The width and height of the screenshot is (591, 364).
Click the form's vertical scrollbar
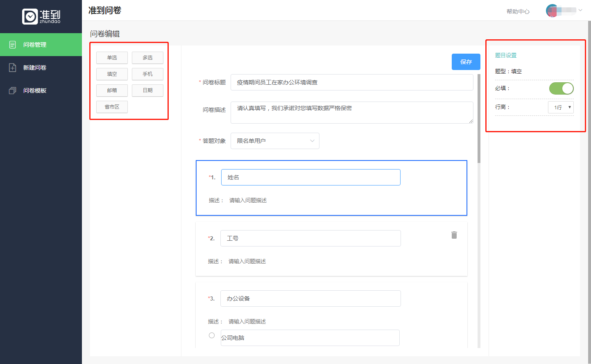point(479,119)
